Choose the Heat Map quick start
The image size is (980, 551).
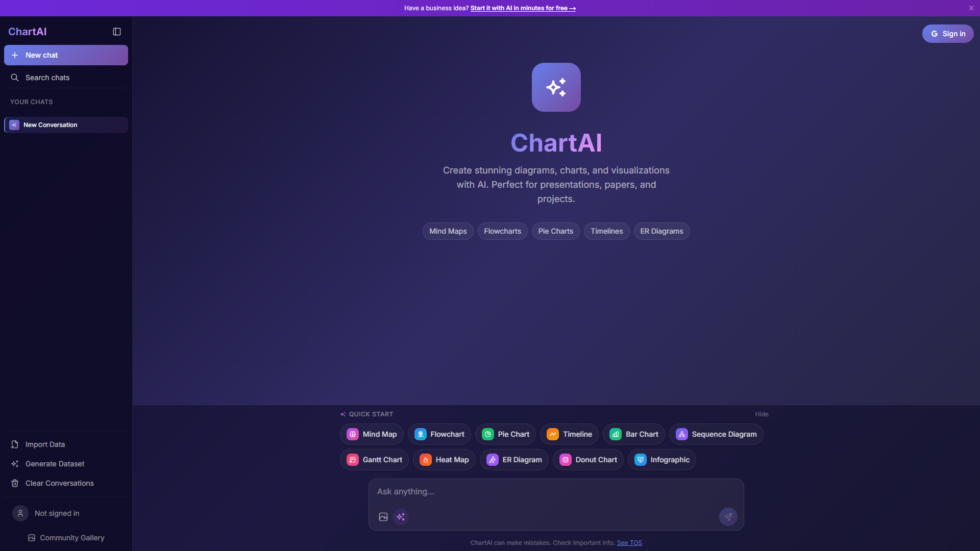tap(444, 460)
